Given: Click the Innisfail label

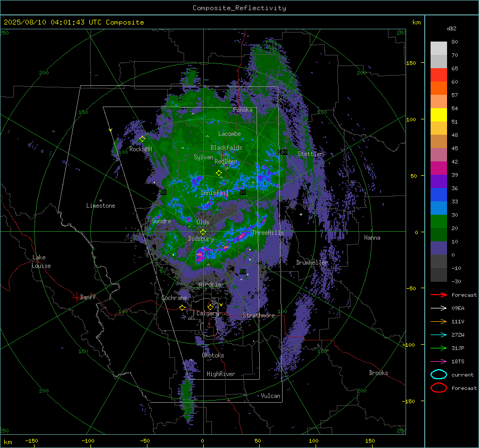Looking at the screenshot, I should click(x=214, y=193).
